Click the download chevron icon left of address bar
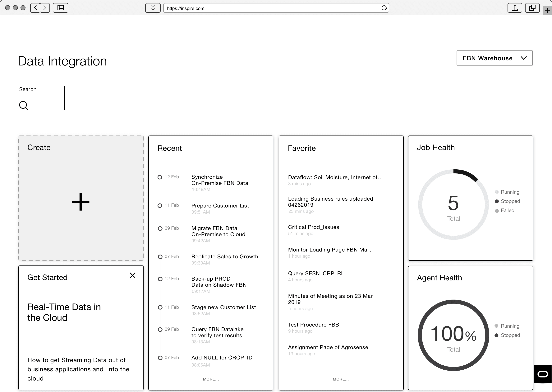Screen dimensions: 552x392 [153, 7]
